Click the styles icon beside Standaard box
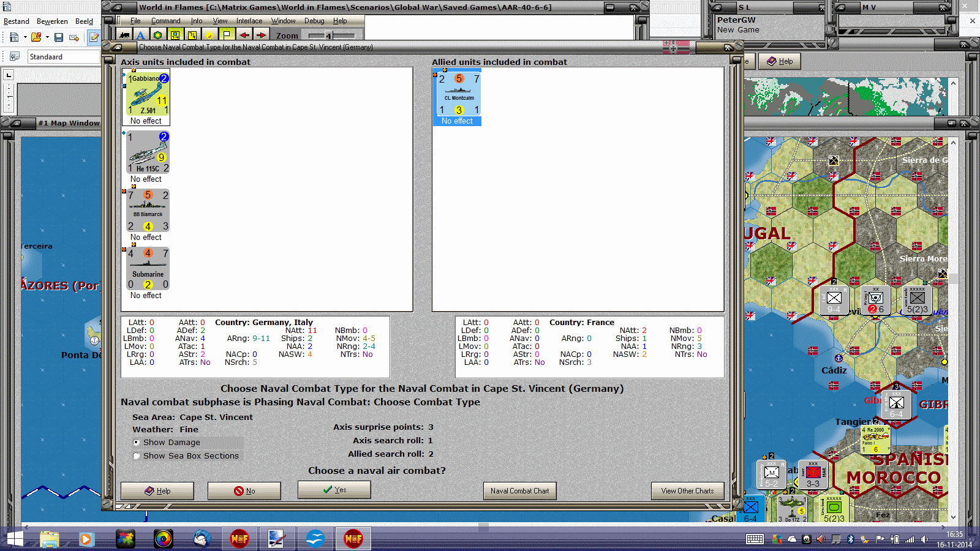 (x=14, y=56)
